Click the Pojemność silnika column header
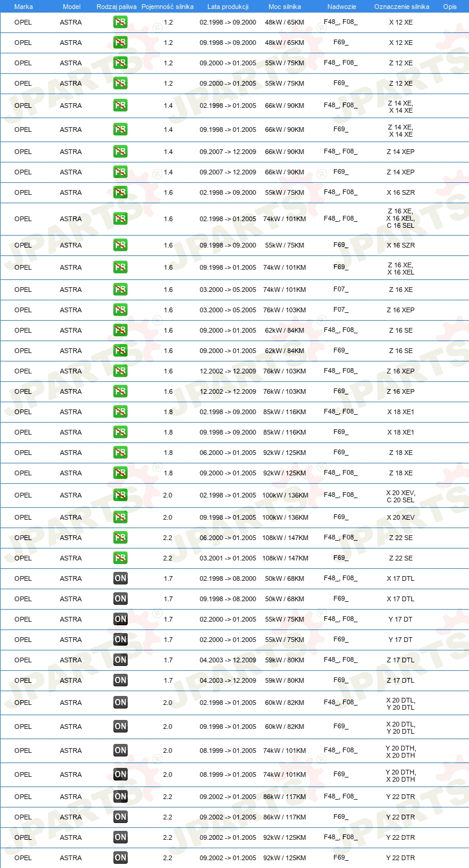Image resolution: width=469 pixels, height=868 pixels. coord(168,7)
